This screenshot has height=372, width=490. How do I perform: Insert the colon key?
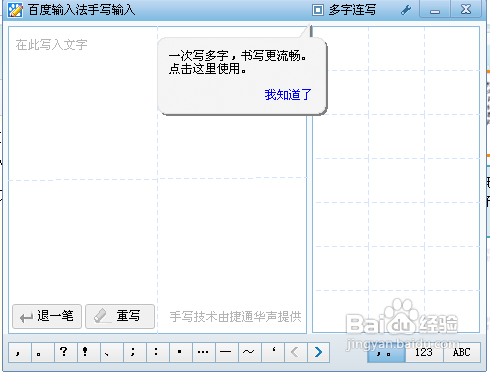coord(158,352)
